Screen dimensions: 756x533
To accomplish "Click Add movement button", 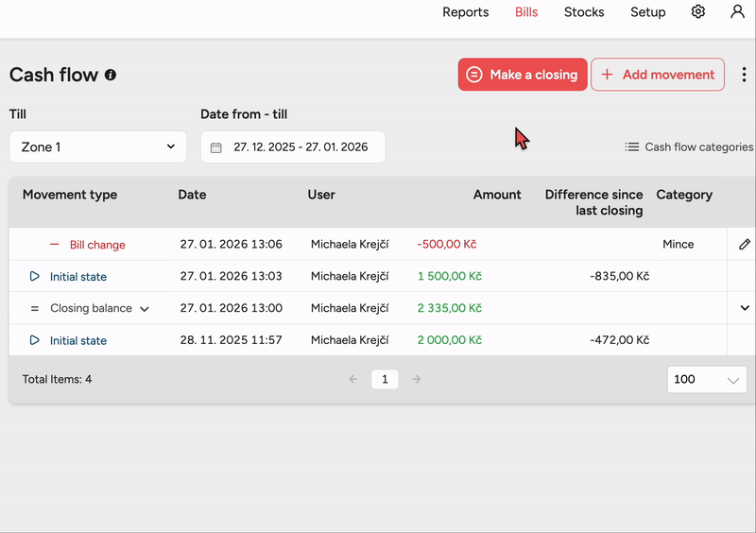I will 658,75.
